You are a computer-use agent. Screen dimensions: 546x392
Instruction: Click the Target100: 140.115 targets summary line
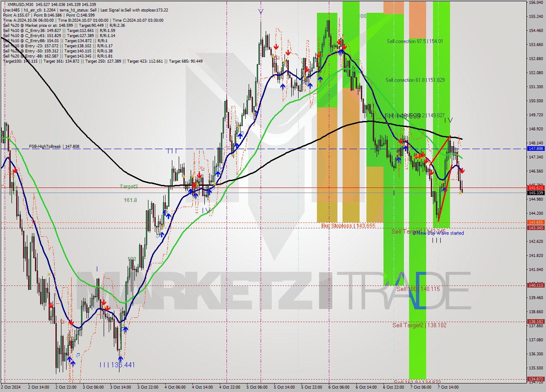[x=103, y=61]
